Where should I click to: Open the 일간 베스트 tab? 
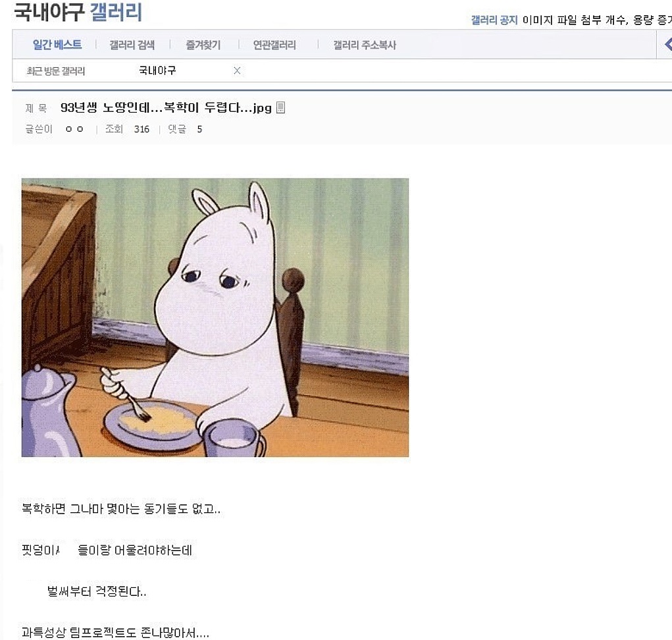click(57, 45)
